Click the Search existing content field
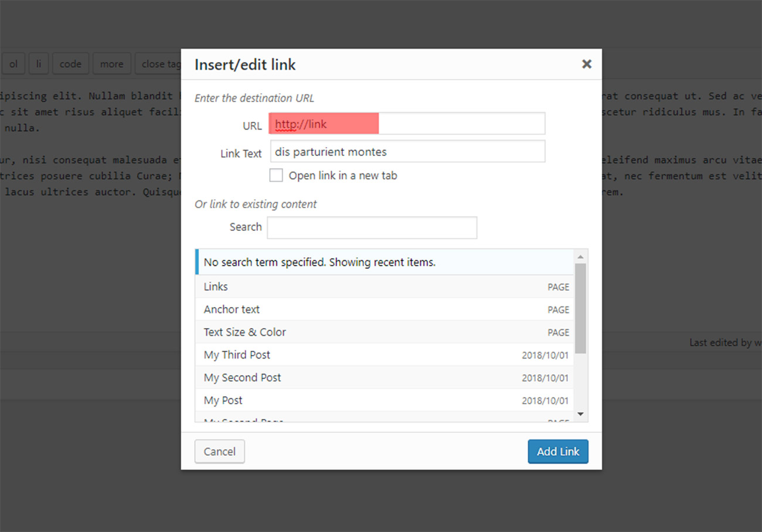The width and height of the screenshot is (762, 532). point(372,227)
